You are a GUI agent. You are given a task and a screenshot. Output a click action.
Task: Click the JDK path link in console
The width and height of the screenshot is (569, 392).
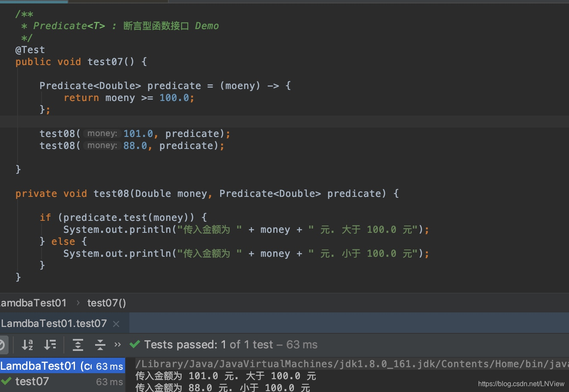click(352, 364)
